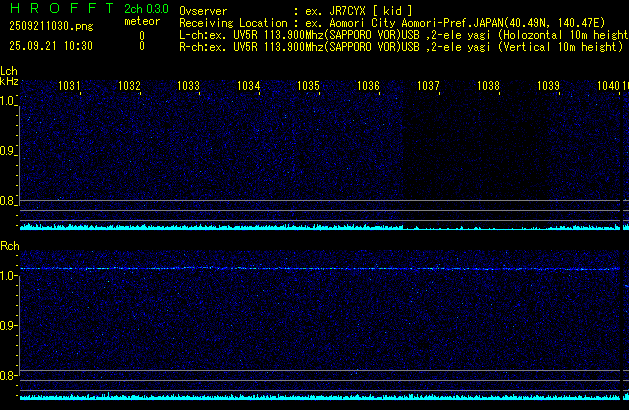Click the Lch 0.9 kHz axis label
629x410 pixels.
point(9,151)
